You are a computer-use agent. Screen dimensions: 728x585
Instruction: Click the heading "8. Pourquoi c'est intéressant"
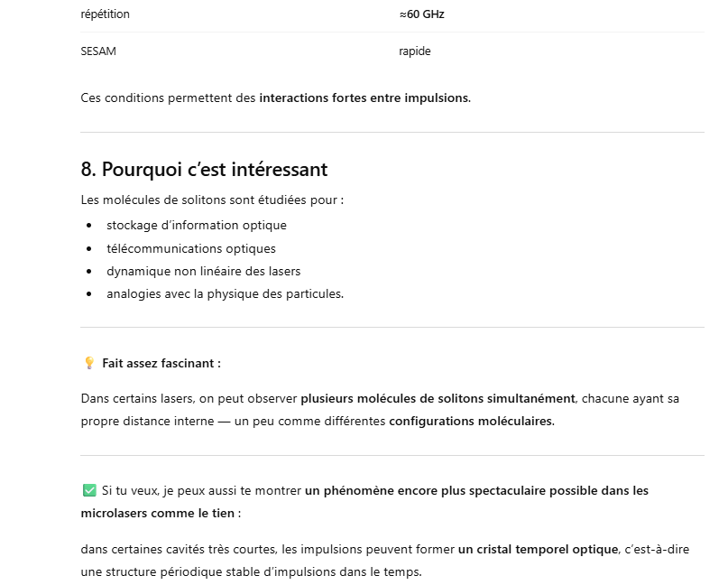204,169
